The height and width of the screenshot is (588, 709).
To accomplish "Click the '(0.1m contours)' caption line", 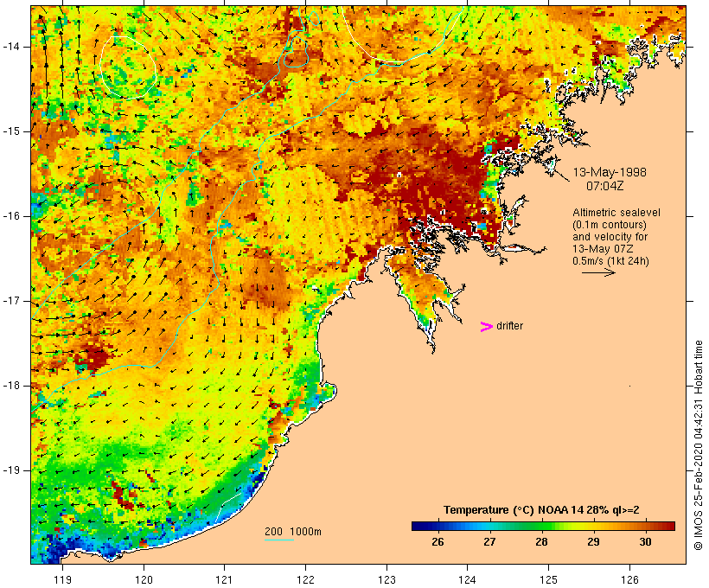I will click(609, 225).
